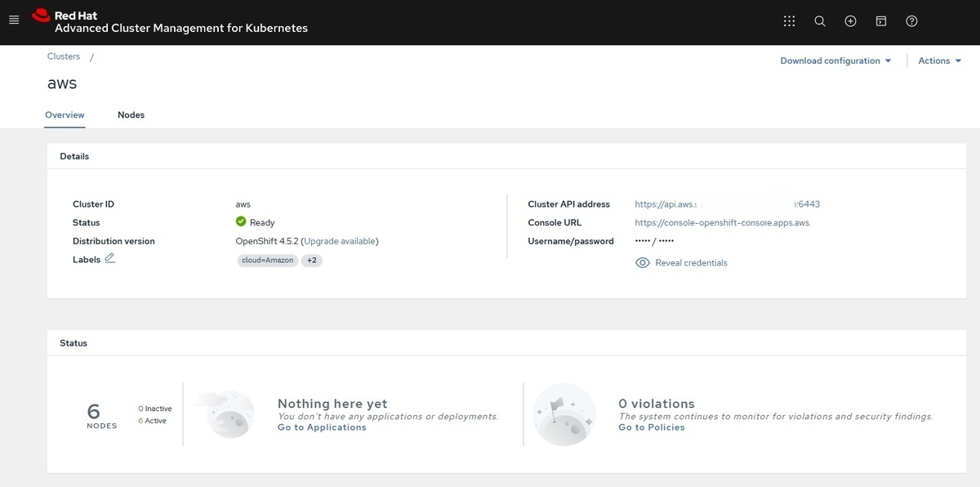Click the 0 violations heading
The width and height of the screenshot is (980, 487).
tap(657, 404)
